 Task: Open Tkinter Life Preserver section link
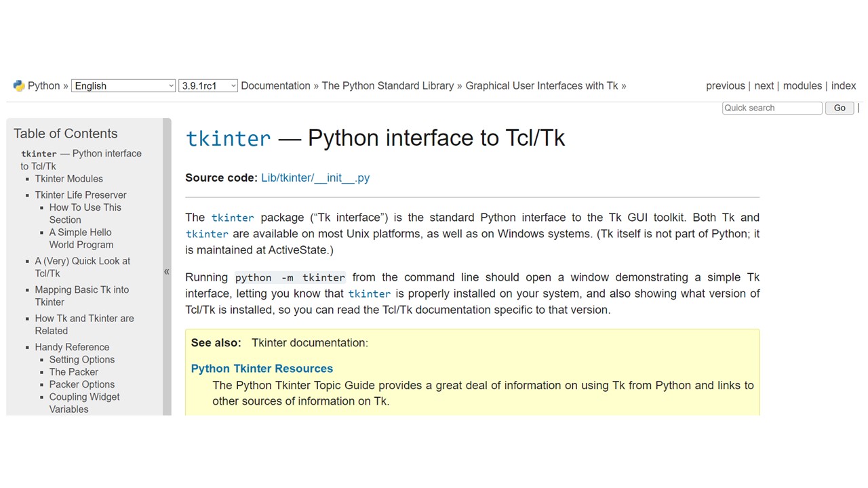point(81,195)
